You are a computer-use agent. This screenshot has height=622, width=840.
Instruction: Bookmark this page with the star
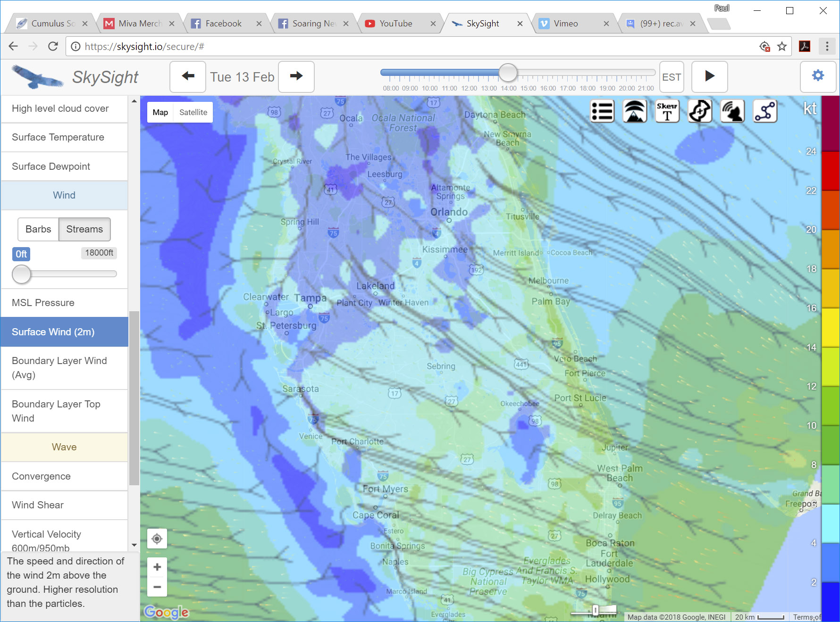coord(782,46)
